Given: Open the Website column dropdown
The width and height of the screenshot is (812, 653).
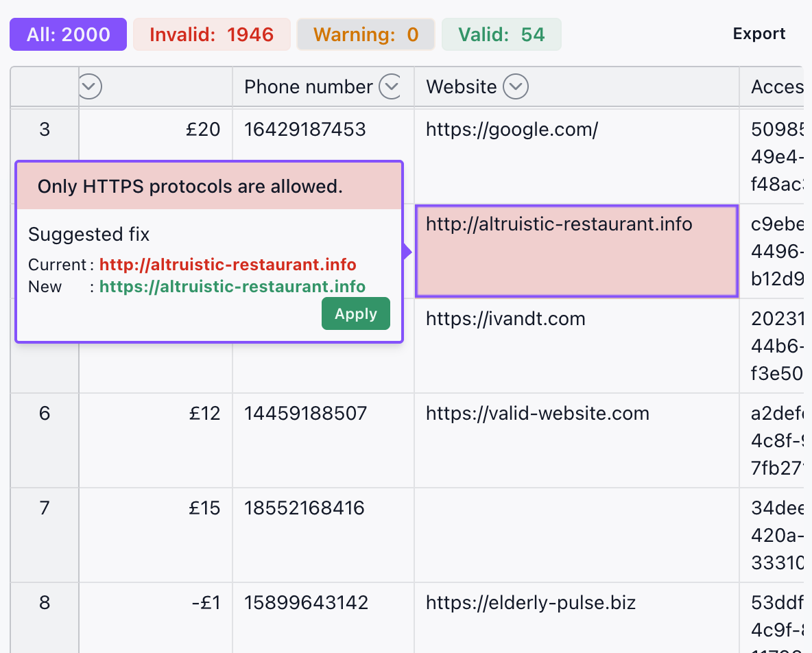Looking at the screenshot, I should 516,86.
